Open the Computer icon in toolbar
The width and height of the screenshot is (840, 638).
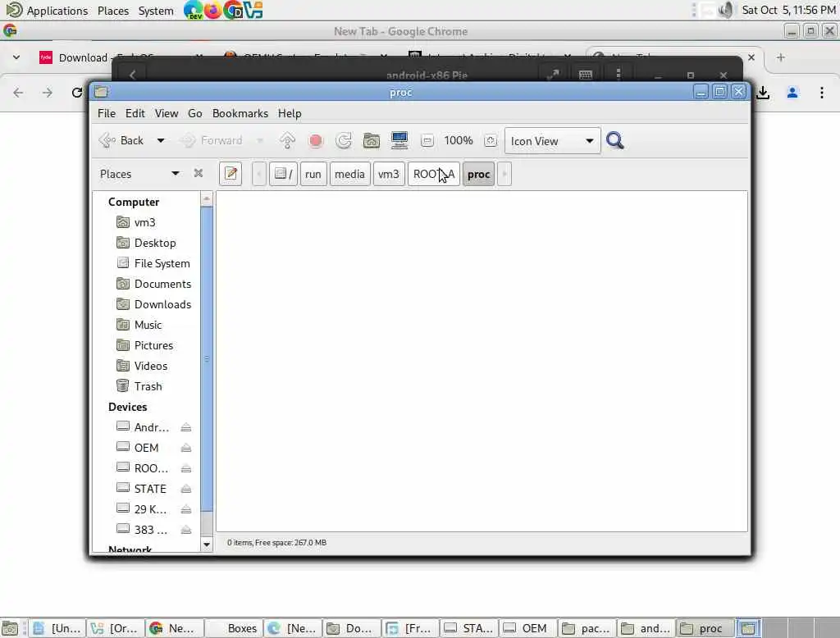[x=399, y=140]
